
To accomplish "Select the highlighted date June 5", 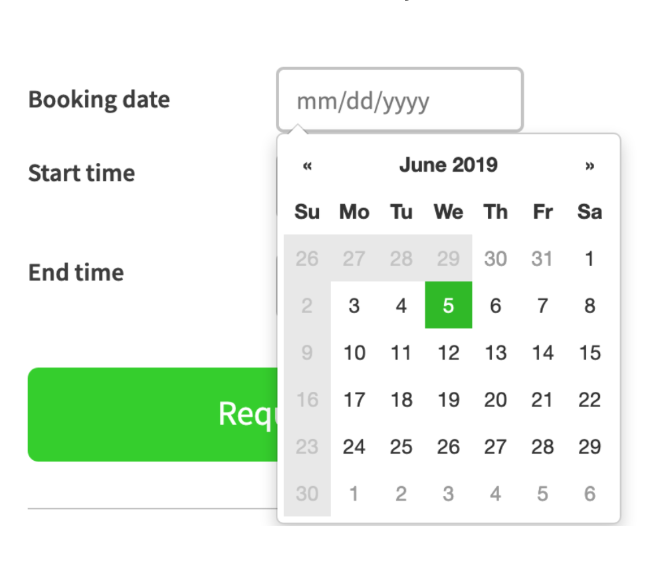I will [448, 306].
